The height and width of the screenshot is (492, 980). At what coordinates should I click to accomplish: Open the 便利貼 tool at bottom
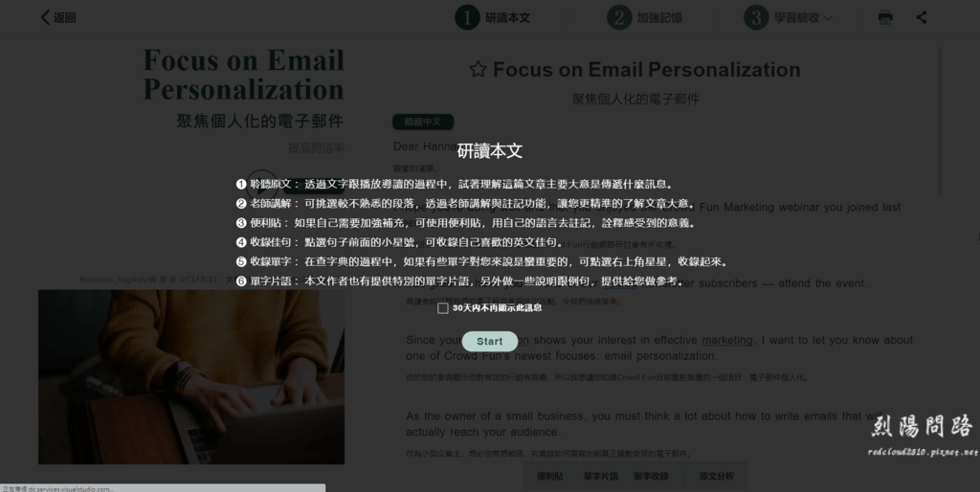coord(550,477)
